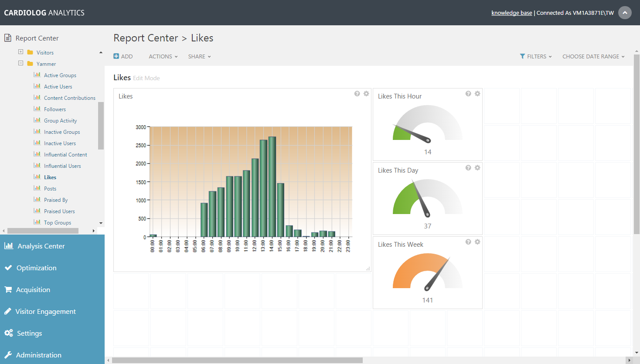
Task: Click tree horizontal scroll right arrow
Action: (93, 231)
